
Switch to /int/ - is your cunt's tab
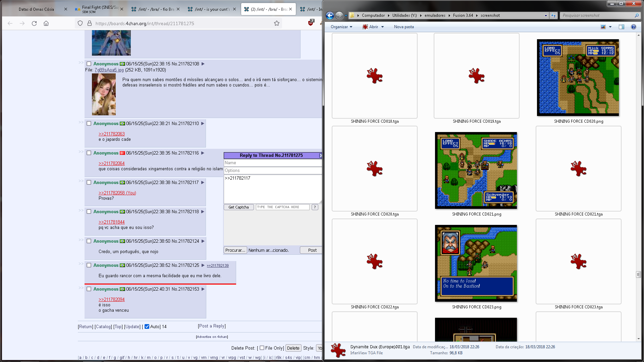tap(212, 9)
